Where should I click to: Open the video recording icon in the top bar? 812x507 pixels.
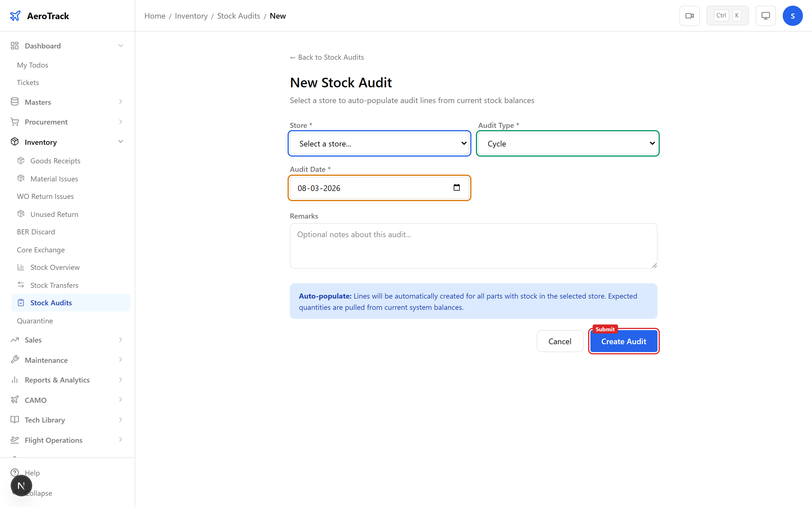pyautogui.click(x=690, y=15)
